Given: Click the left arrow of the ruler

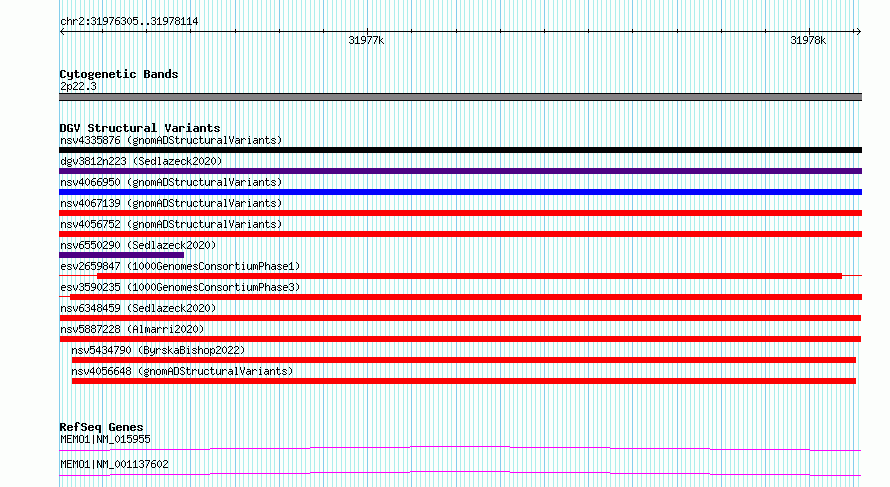Looking at the screenshot, I should [x=62, y=32].
